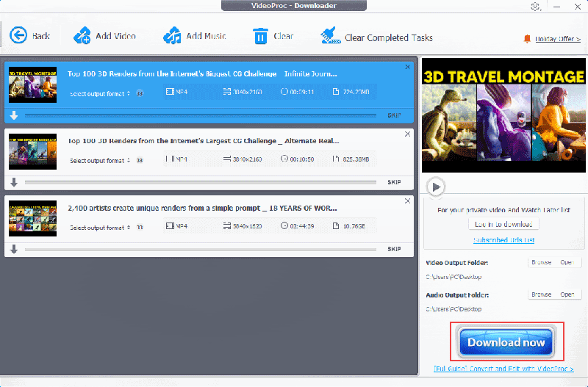Select the 2,400 artists video thumbnail
588x387 pixels.
pyautogui.click(x=32, y=218)
